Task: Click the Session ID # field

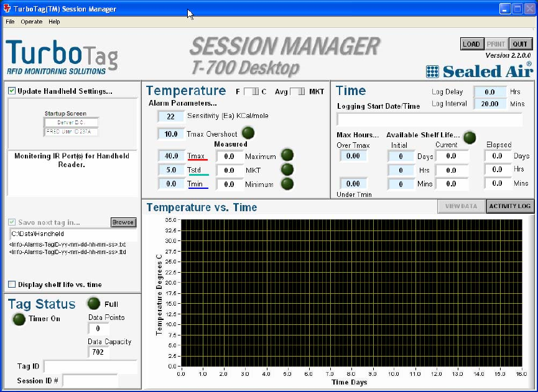Action: tap(90, 381)
